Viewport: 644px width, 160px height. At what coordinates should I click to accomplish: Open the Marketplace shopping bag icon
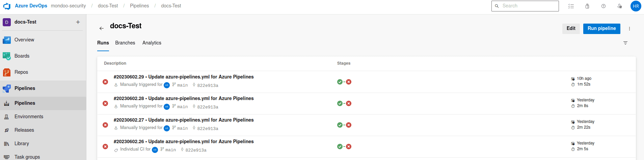587,6
